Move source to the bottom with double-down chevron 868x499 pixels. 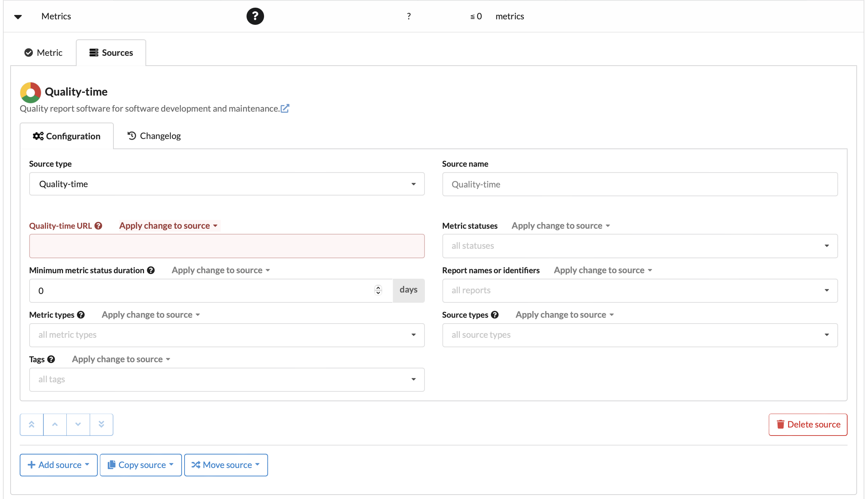click(x=101, y=425)
